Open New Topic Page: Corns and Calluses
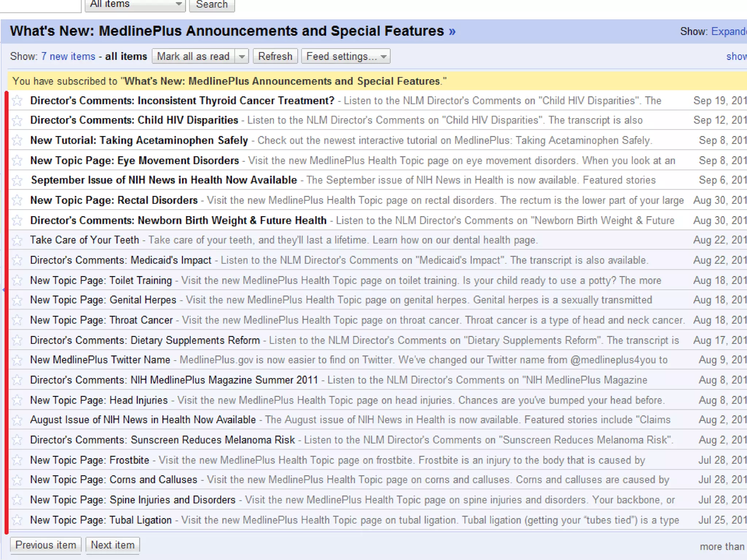This screenshot has width=747, height=560. pyautogui.click(x=114, y=480)
